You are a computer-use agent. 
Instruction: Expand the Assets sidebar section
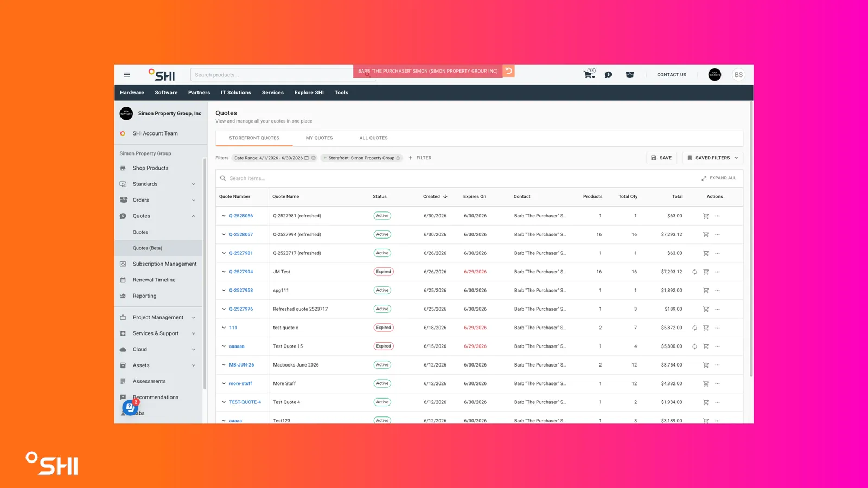194,365
